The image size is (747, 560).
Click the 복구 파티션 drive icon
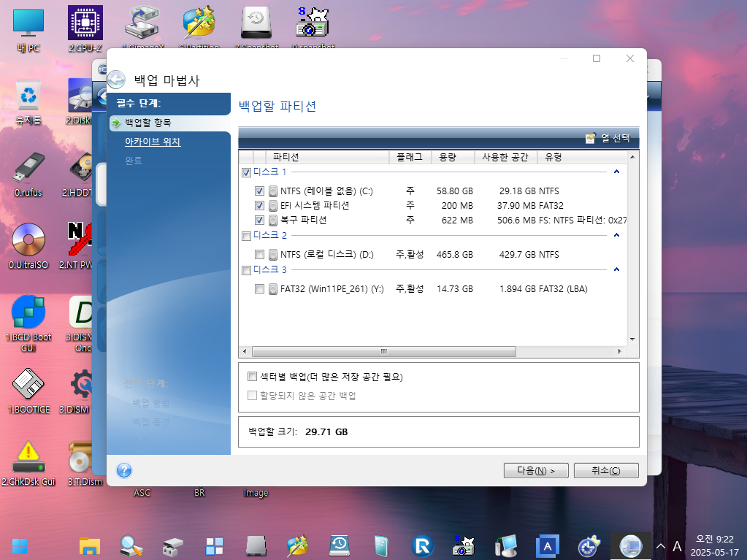point(273,220)
